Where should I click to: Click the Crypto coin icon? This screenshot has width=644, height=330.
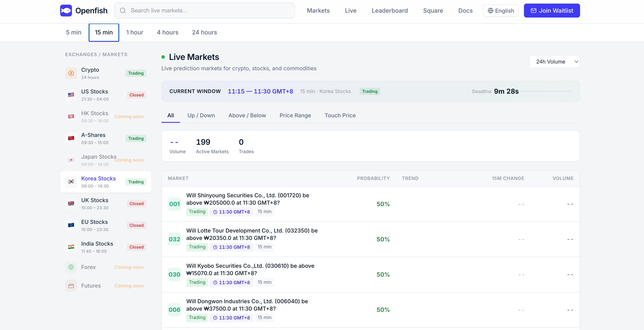click(x=71, y=73)
